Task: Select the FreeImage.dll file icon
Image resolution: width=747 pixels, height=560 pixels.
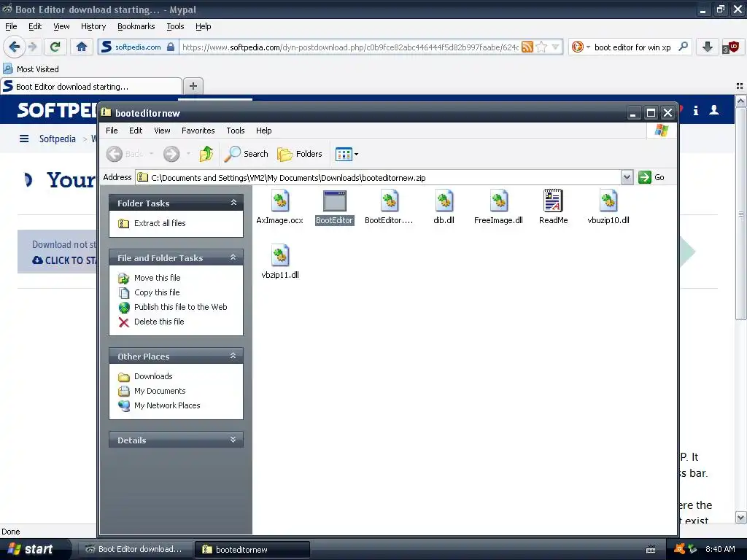Action: click(x=499, y=201)
